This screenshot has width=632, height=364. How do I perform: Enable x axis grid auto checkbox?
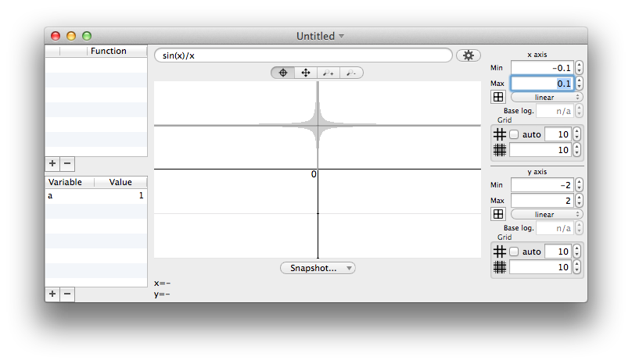click(514, 134)
